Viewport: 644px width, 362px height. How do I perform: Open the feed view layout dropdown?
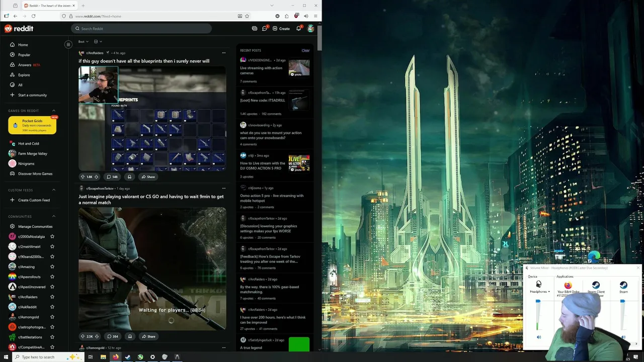point(98,42)
